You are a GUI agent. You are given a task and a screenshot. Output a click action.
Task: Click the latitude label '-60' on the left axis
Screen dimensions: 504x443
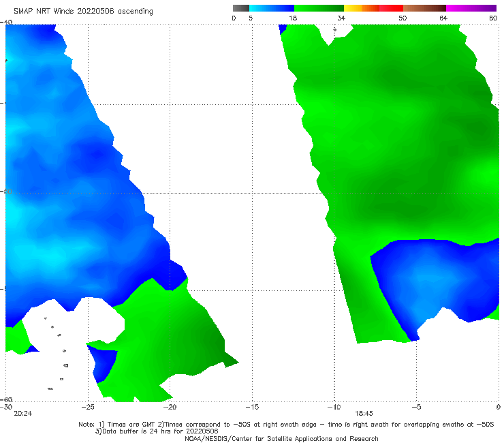[x=6, y=399]
